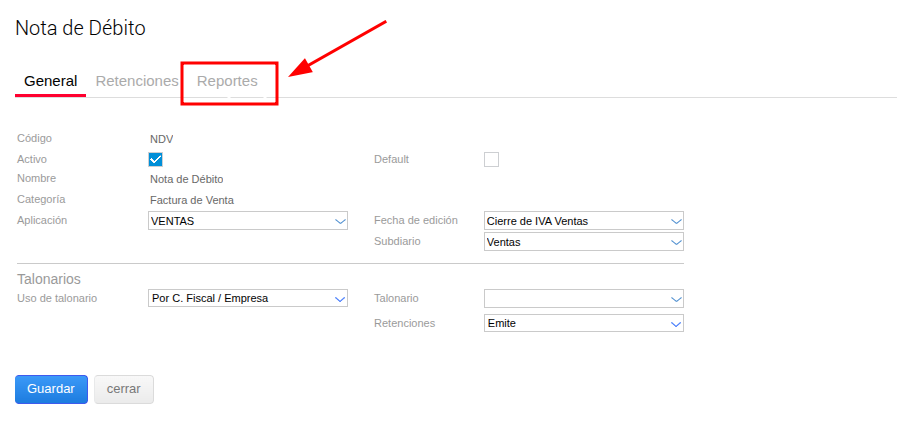Click the Activo label text

pos(32,159)
